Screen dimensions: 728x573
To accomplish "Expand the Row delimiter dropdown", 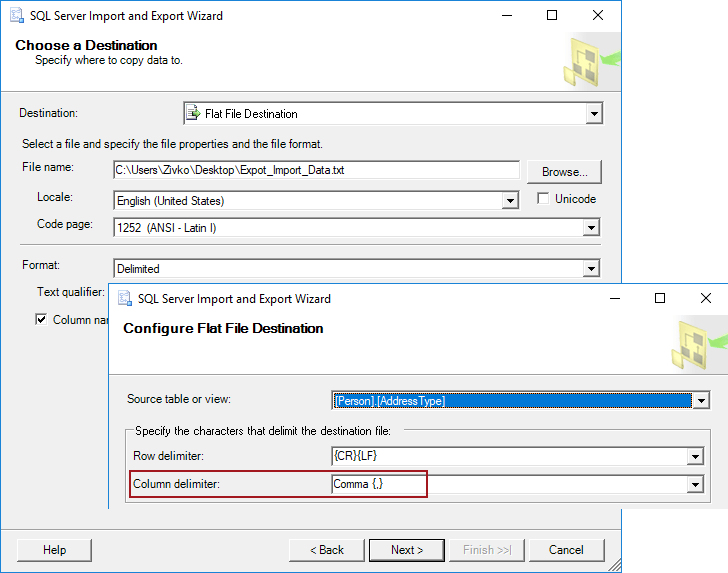I will pyautogui.click(x=695, y=456).
